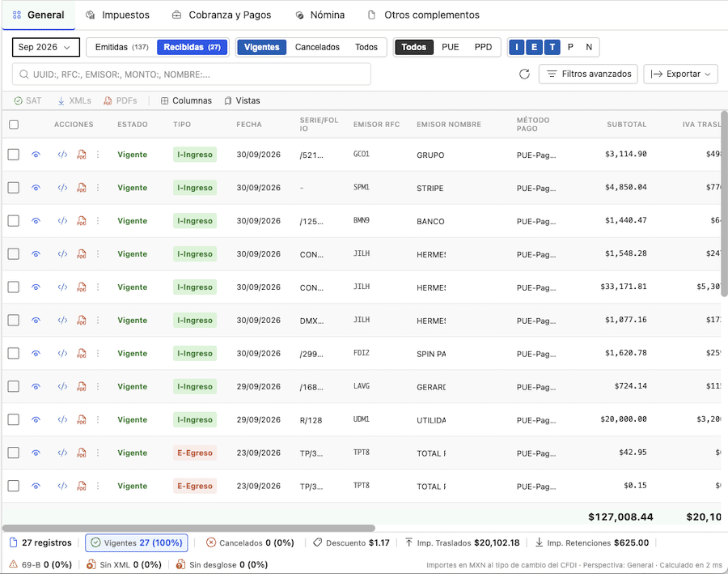Click Vigentes 27 (100%) status chip
Screen dimensions: 728x574
click(137, 543)
